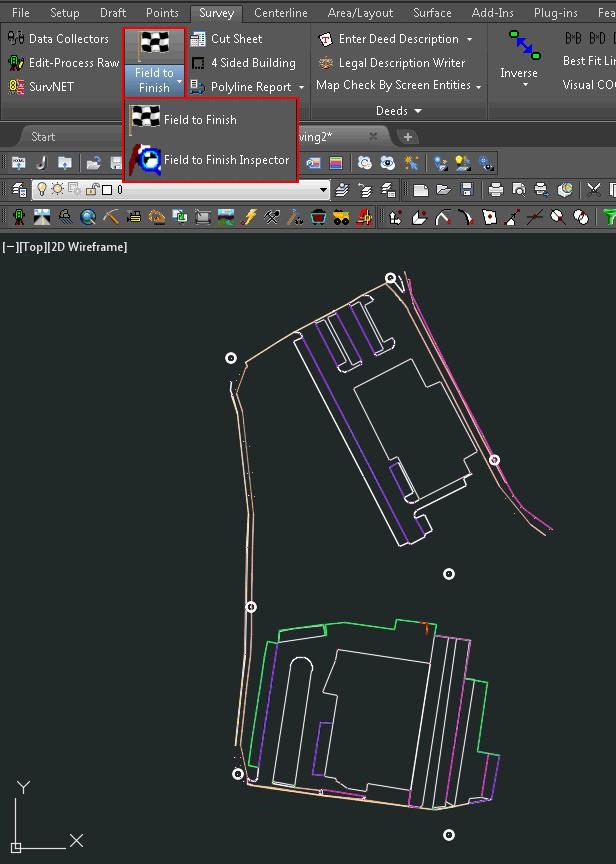
Task: Click the layer 0 color swatch
Action: (x=107, y=190)
